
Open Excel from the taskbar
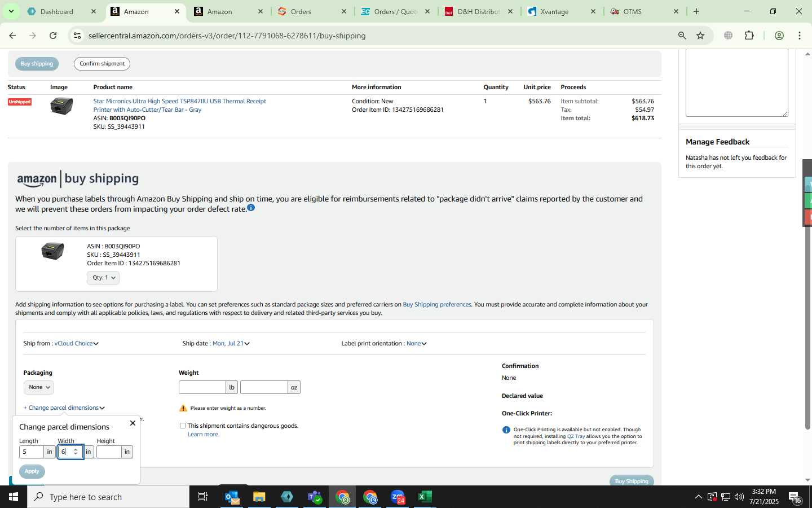(425, 497)
